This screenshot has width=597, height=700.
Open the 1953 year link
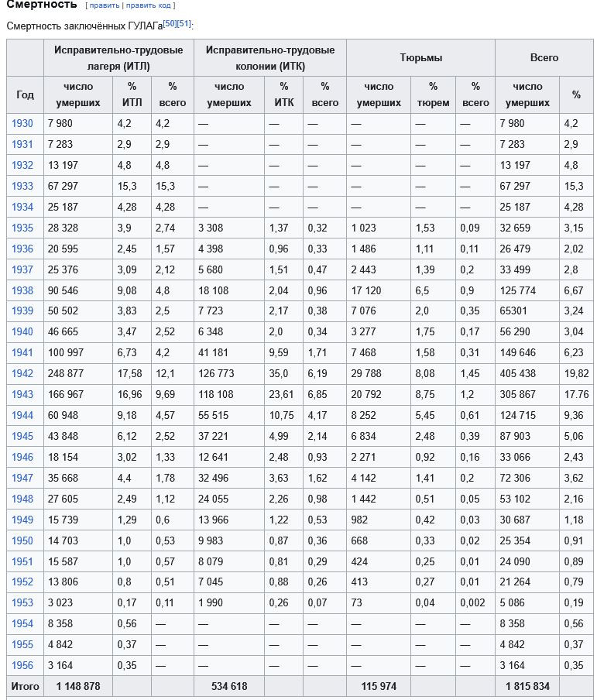[22, 602]
